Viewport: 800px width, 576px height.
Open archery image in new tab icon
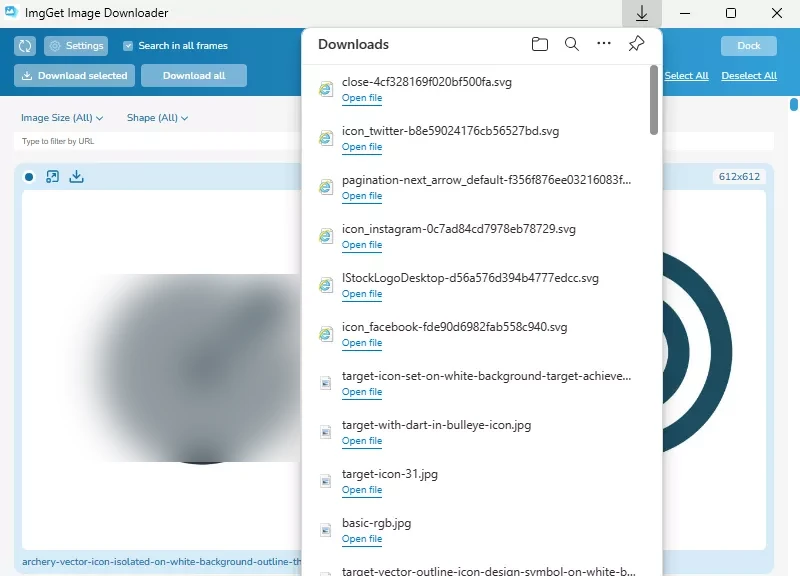53,177
